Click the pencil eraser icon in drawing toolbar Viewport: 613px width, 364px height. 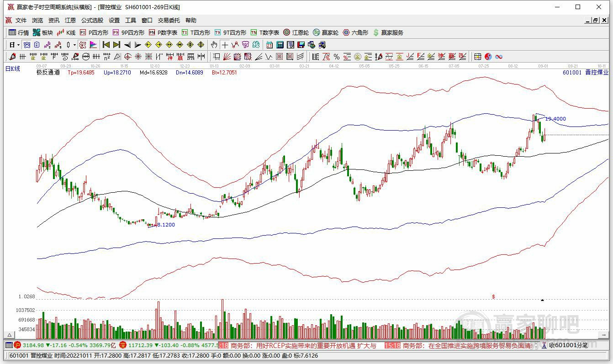point(12,57)
